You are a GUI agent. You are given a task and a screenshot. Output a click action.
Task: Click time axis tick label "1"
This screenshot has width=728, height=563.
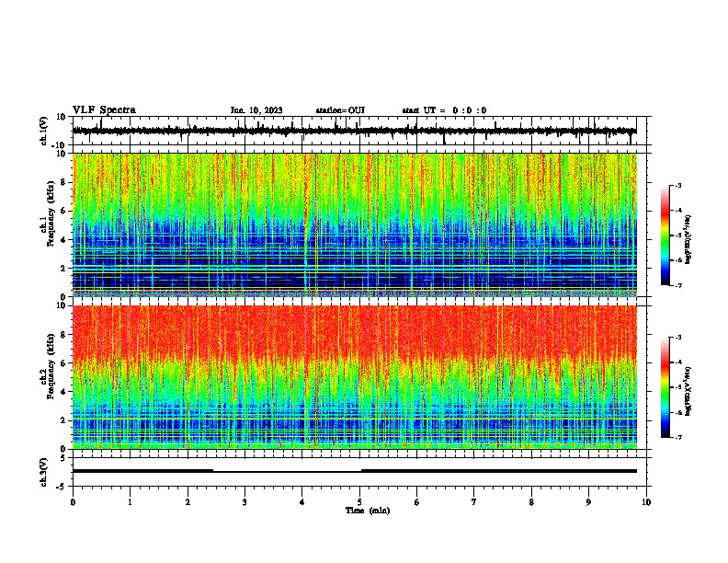[130, 502]
